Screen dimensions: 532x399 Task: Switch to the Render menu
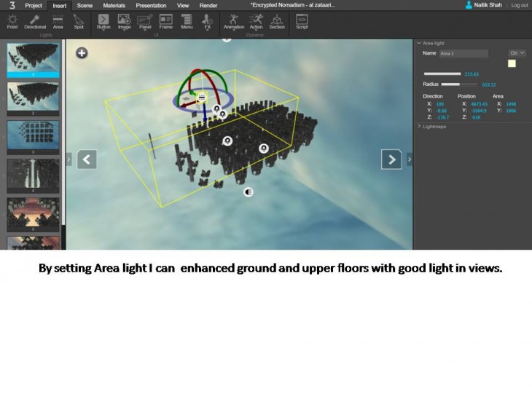point(208,5)
